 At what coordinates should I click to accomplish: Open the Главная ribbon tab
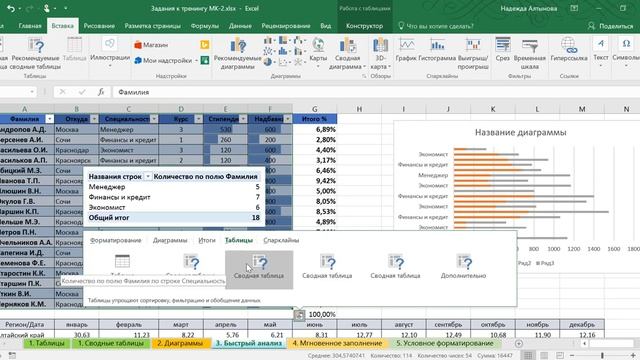[x=30, y=26]
